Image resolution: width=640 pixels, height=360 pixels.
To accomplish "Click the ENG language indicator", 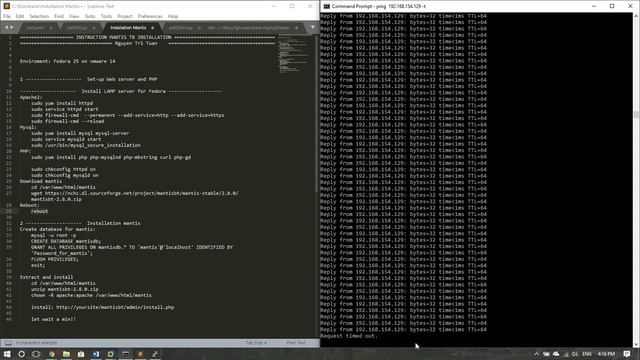I will point(587,354).
